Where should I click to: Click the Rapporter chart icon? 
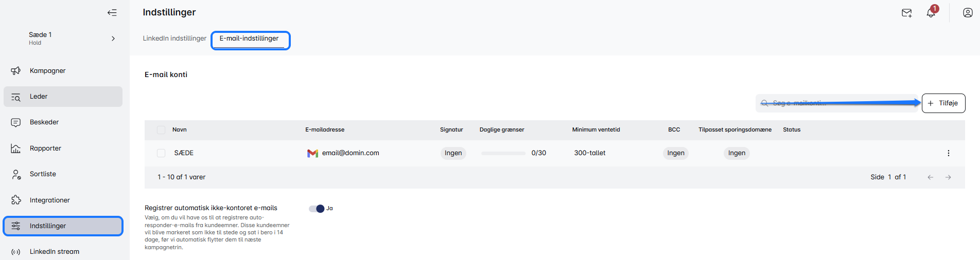pyautogui.click(x=16, y=148)
